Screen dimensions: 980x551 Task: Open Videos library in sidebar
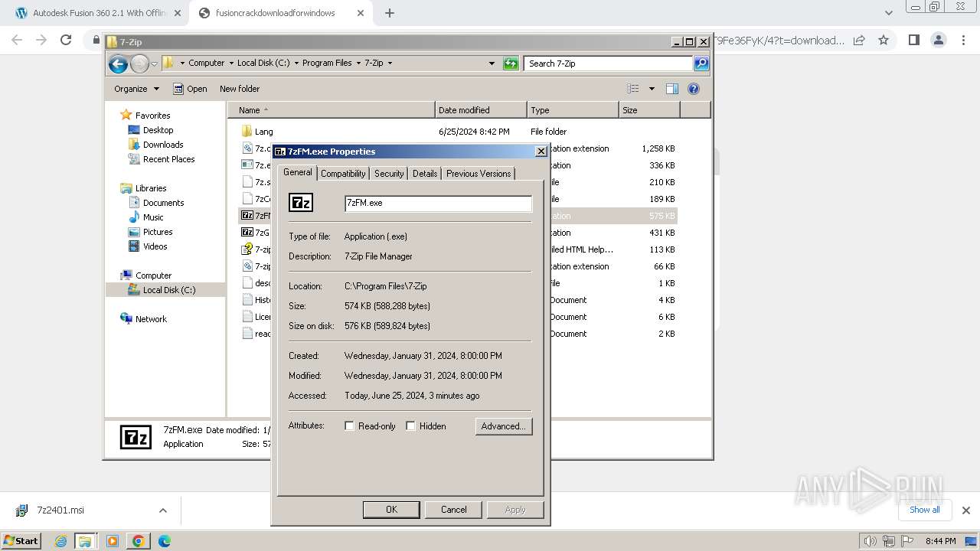[155, 246]
